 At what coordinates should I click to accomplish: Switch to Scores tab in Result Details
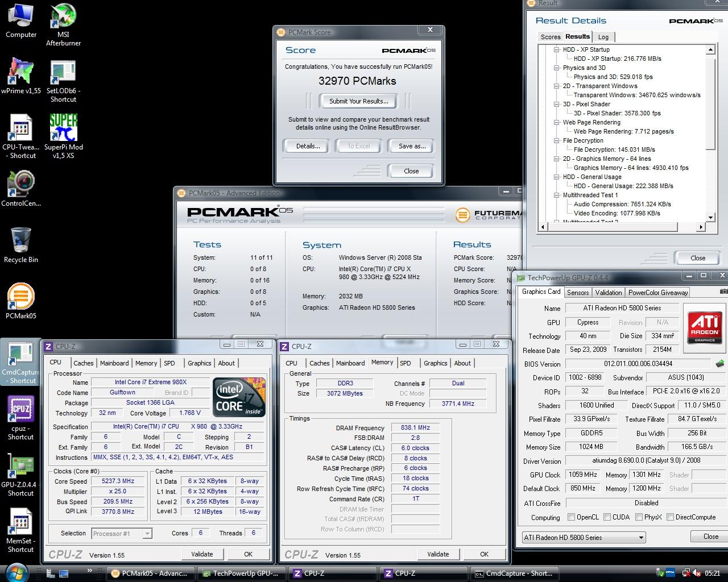tap(550, 37)
